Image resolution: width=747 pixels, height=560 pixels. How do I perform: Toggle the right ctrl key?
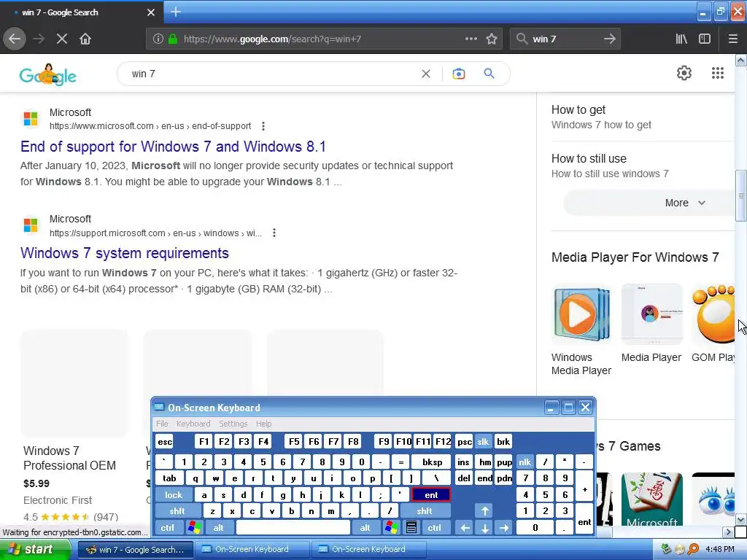point(434,528)
